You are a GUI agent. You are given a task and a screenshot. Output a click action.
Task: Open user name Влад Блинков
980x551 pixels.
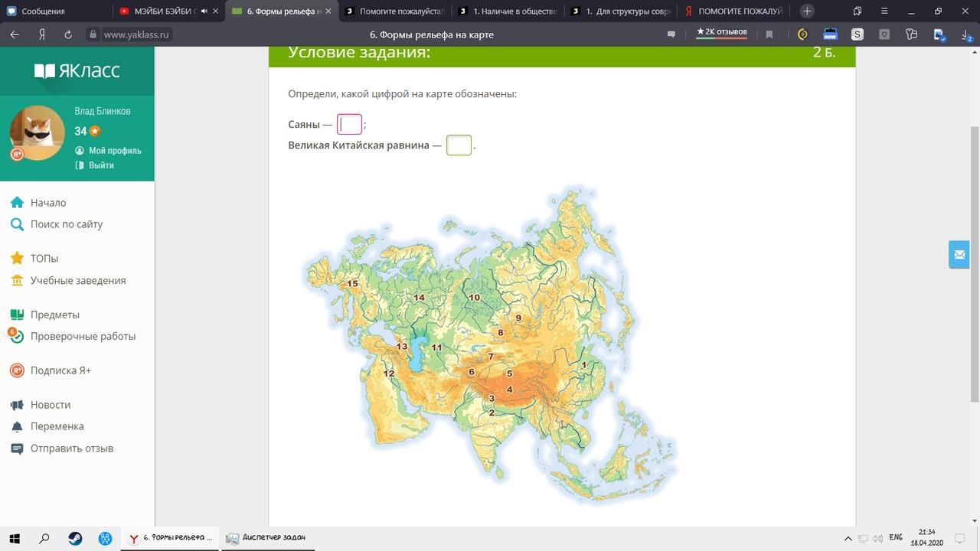pyautogui.click(x=103, y=111)
